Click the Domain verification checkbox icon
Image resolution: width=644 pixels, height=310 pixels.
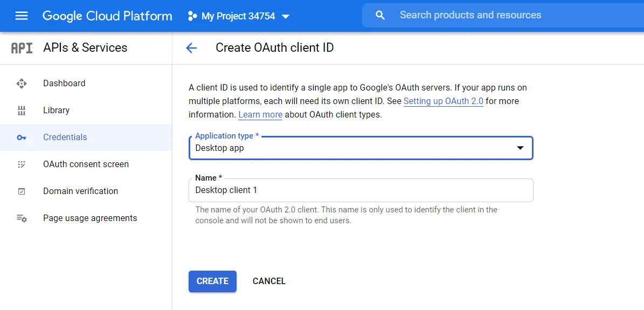[22, 191]
